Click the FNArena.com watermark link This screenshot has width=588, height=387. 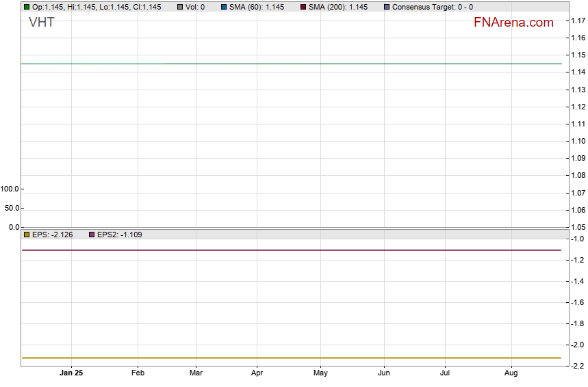(x=513, y=23)
